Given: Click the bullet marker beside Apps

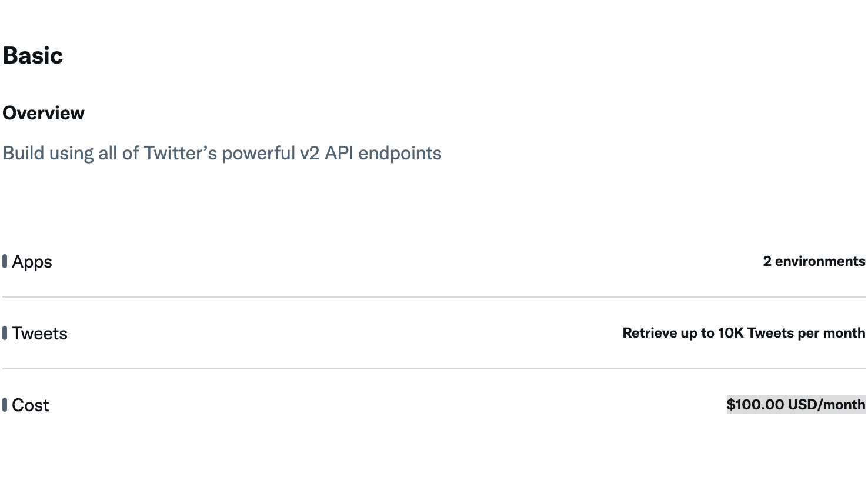Looking at the screenshot, I should point(5,261).
